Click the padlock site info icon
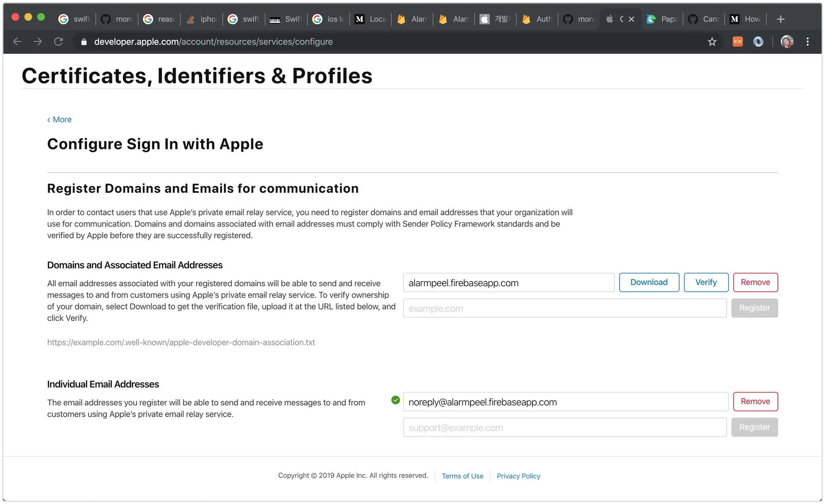The height and width of the screenshot is (504, 825). pyautogui.click(x=84, y=42)
